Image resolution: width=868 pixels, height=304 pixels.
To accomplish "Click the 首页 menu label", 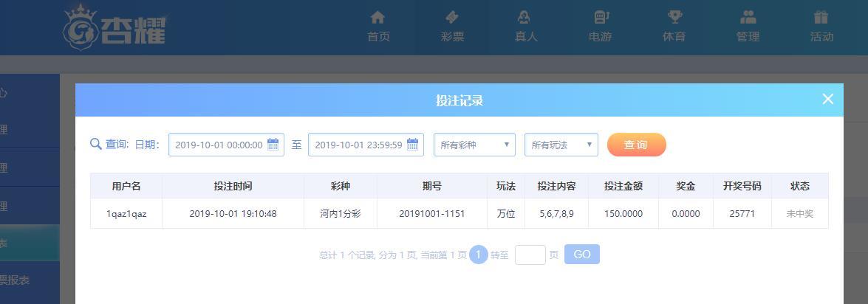I will 379,37.
